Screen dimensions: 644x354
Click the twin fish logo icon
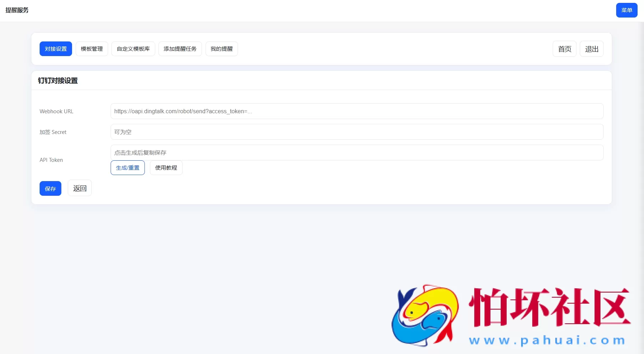coord(425,315)
